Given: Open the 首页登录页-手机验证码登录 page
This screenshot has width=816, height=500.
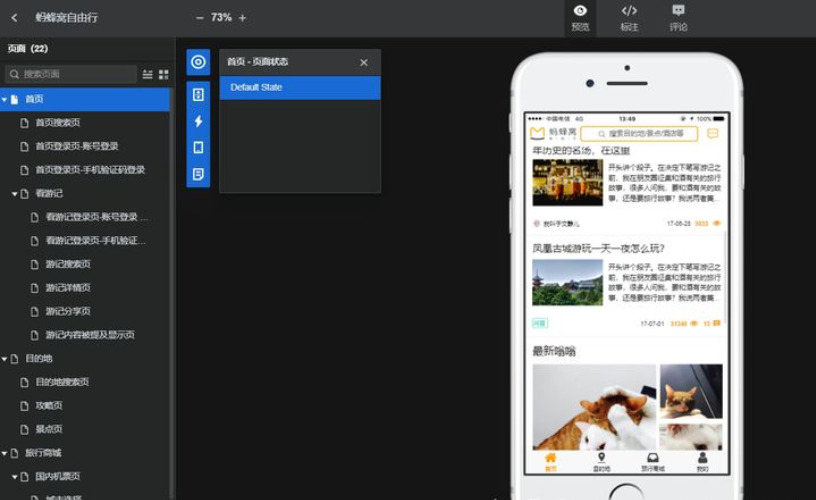Looking at the screenshot, I should pyautogui.click(x=90, y=170).
